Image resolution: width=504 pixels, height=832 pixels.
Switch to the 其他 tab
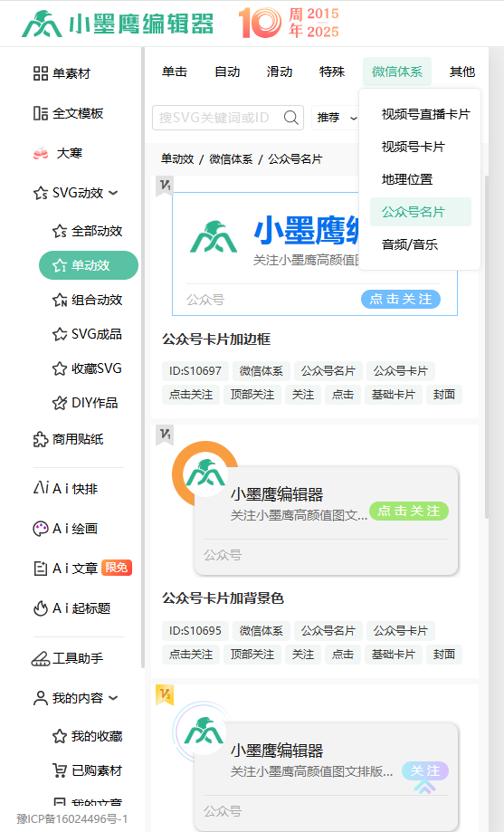click(462, 72)
